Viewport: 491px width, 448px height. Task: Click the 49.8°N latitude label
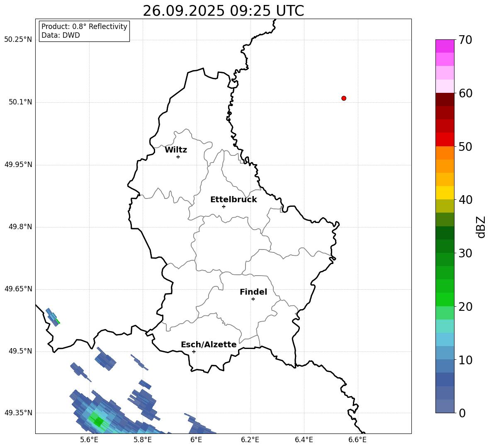coord(20,227)
